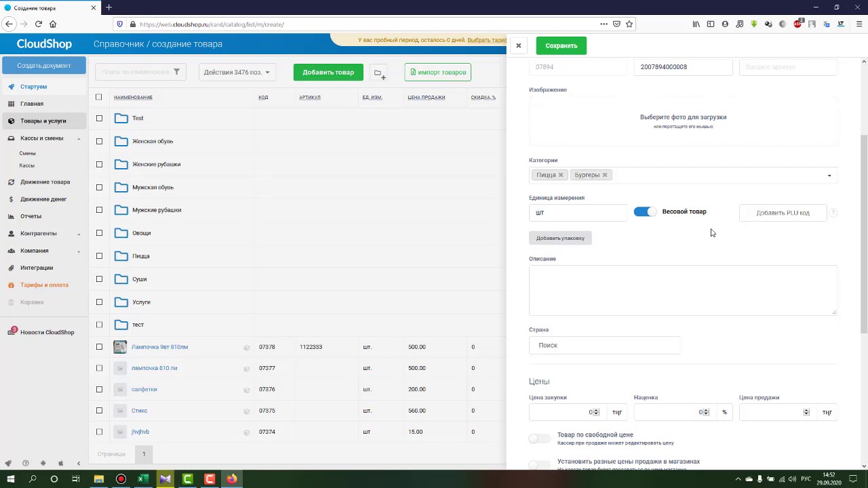The width and height of the screenshot is (868, 488).
Task: Click the PLU code help question icon
Action: [833, 213]
